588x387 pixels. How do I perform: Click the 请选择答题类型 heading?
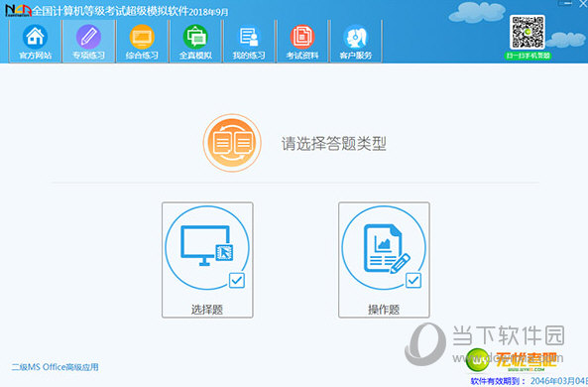coord(334,144)
